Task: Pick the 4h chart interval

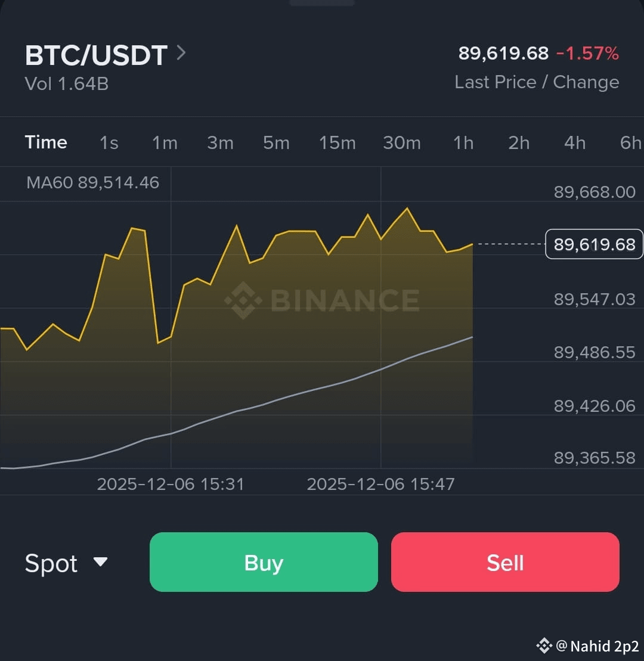Action: tap(575, 143)
